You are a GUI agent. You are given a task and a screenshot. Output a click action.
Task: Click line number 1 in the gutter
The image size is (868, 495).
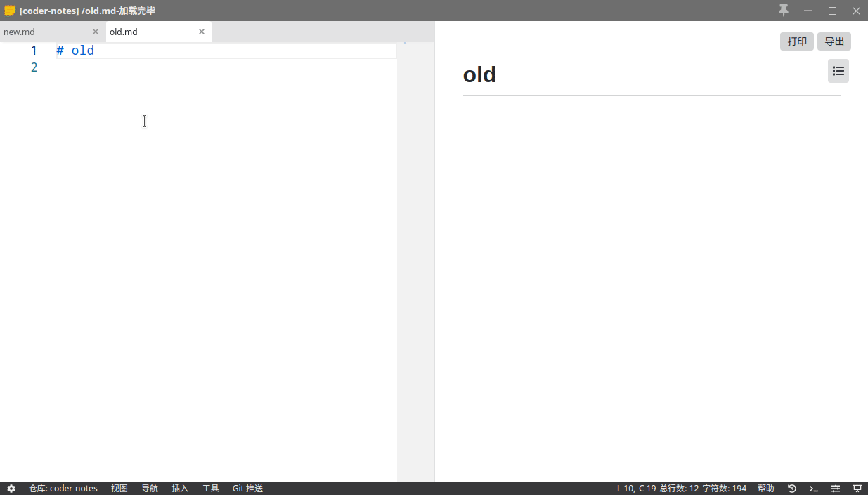pyautogui.click(x=34, y=51)
